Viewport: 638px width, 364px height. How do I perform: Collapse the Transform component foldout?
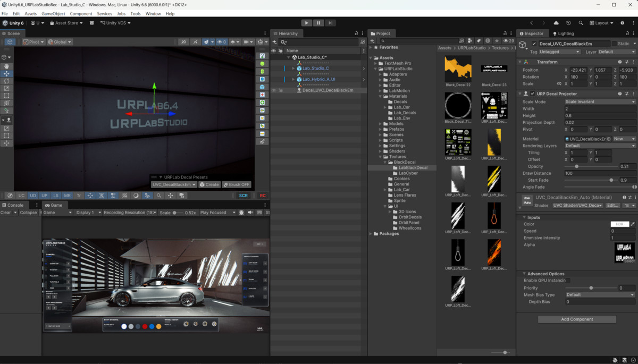click(521, 62)
